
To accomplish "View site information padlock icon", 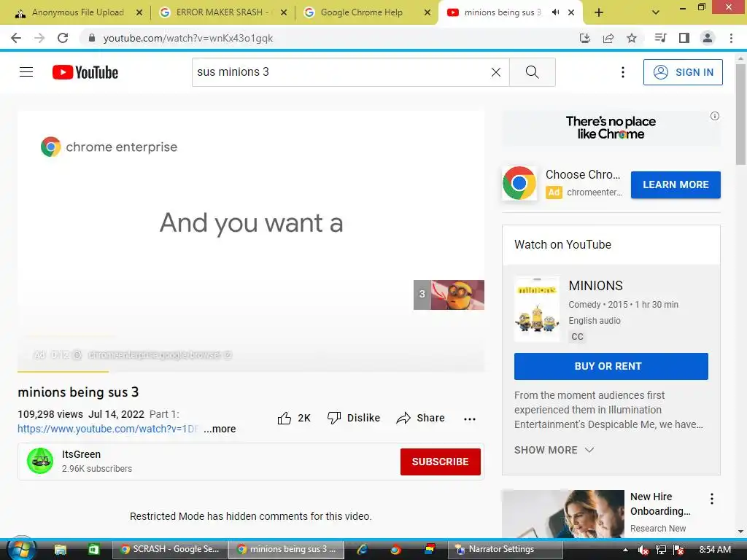I will [92, 38].
